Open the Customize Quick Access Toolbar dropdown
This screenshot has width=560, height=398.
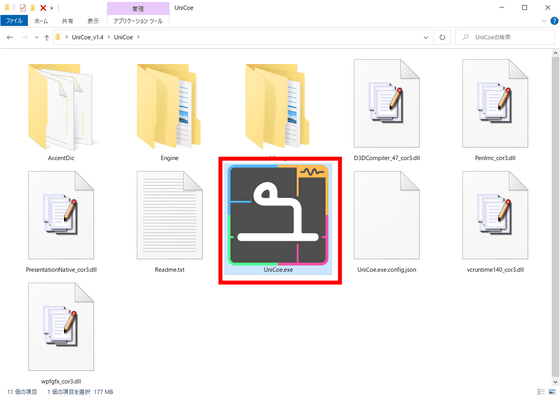(52, 8)
